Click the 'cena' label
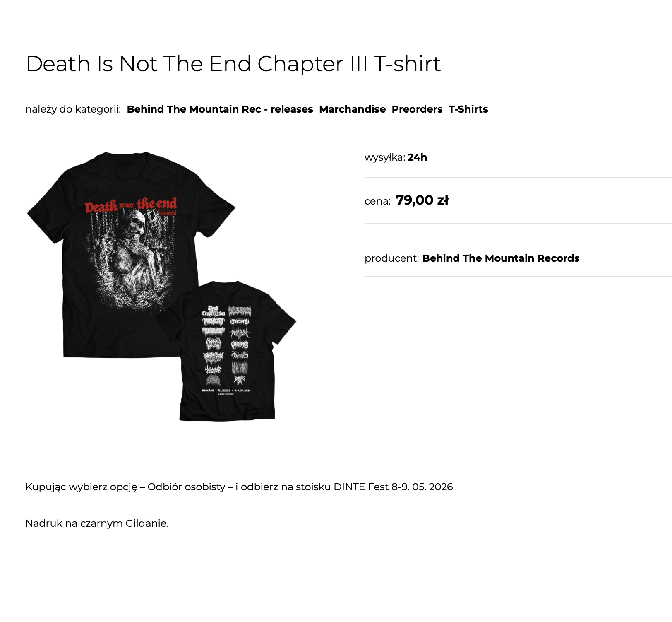 [x=377, y=201]
